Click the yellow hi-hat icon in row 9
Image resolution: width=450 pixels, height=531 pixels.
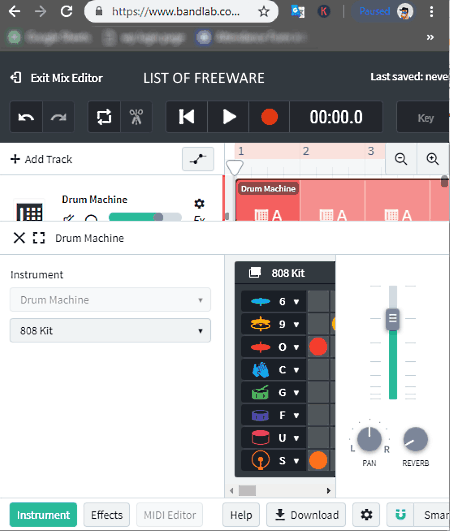(x=260, y=324)
